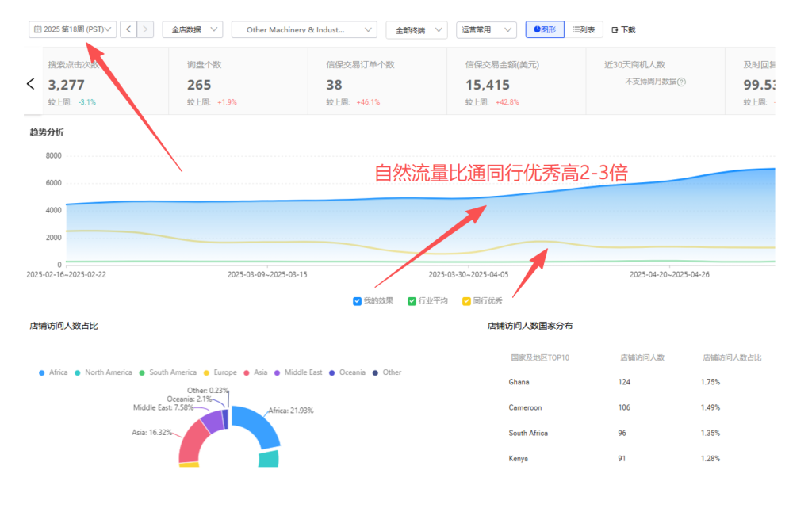Click the help icon beside 不支持周月数据
Image resolution: width=812 pixels, height=508 pixels.
[681, 82]
